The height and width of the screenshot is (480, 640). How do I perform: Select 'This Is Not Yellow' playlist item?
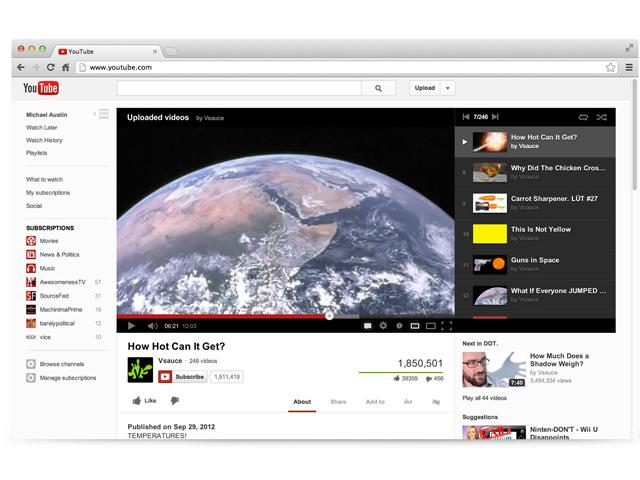535,233
